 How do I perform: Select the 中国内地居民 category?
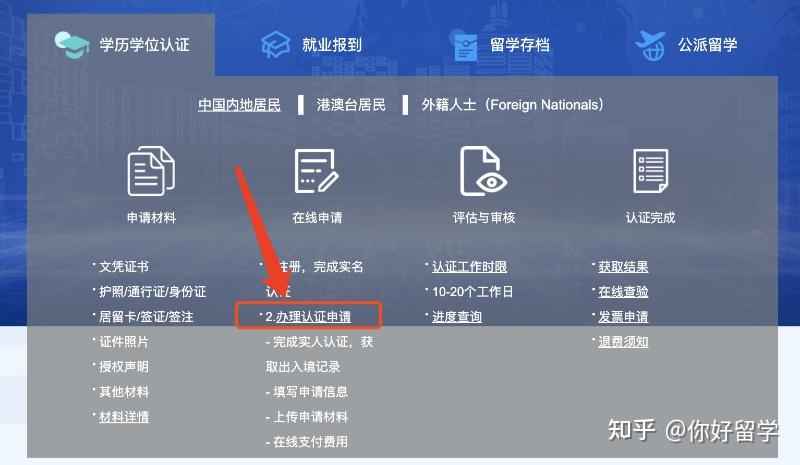coord(239,105)
